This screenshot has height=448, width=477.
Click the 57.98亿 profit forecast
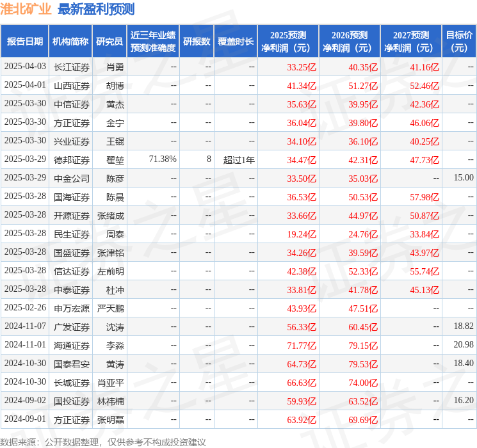[x=424, y=197]
